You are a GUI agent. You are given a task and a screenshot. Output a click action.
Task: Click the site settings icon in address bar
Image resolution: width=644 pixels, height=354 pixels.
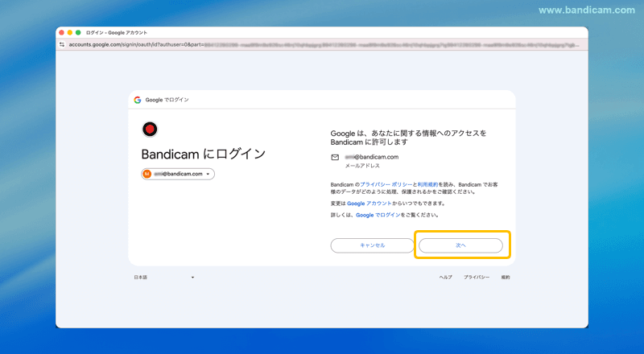(62, 44)
